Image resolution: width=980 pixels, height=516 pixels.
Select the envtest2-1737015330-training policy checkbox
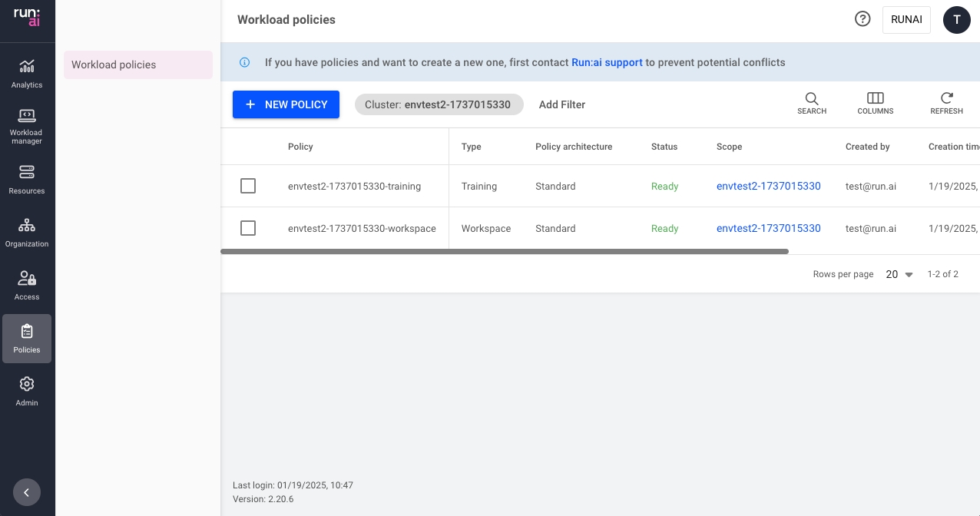[248, 186]
